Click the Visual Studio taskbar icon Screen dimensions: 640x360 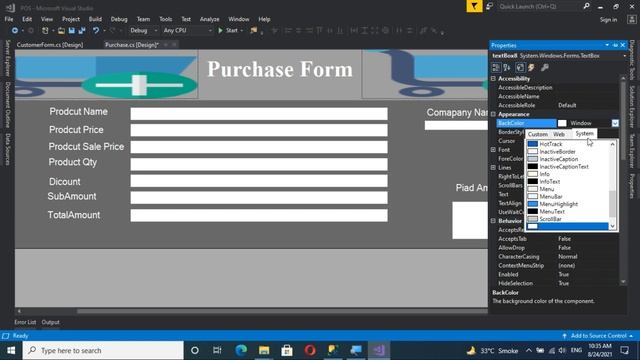click(379, 350)
